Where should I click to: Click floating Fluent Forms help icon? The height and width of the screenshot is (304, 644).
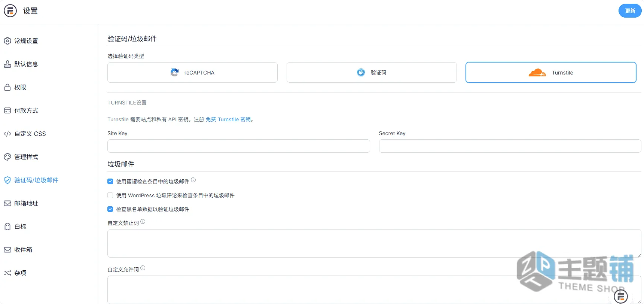coord(621,297)
